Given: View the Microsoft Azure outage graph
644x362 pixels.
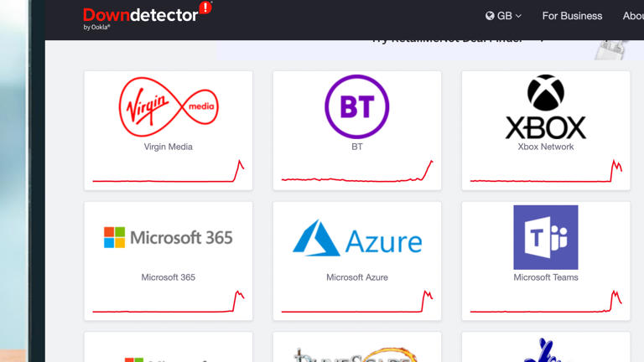Looking at the screenshot, I should tap(357, 303).
